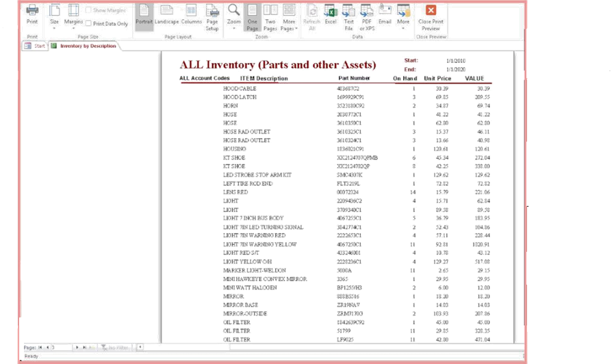614x364 pixels.
Task: Click the ALL Account Codes header
Action: coord(205,78)
